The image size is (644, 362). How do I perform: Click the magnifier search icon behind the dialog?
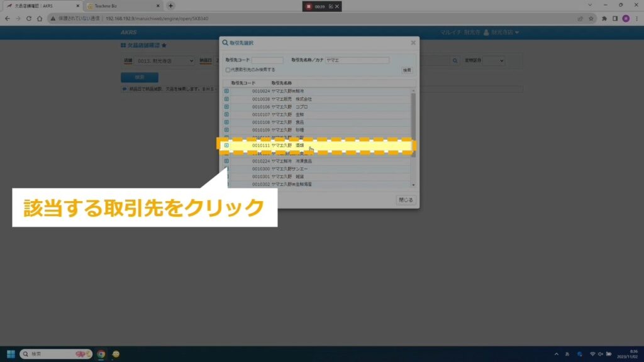click(455, 61)
